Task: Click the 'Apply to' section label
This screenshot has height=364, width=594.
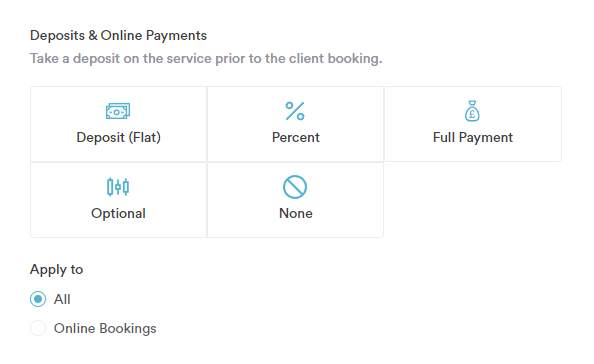Action: pos(56,270)
